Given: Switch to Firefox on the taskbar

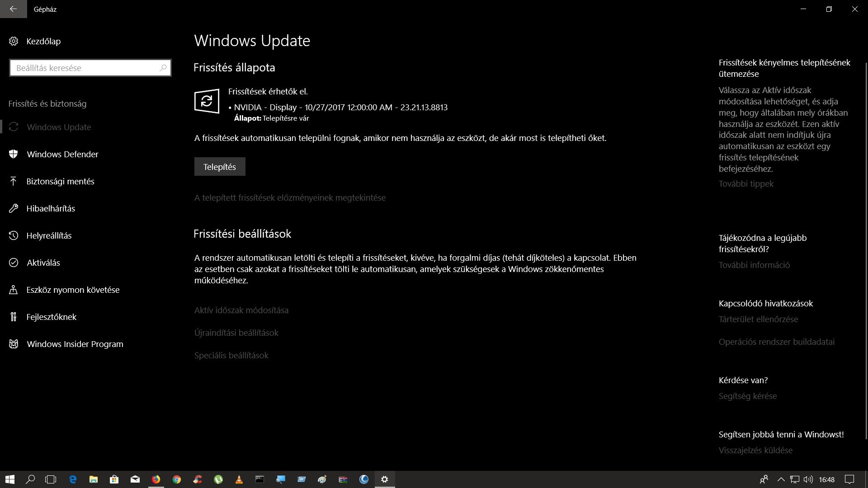Looking at the screenshot, I should tap(156, 479).
